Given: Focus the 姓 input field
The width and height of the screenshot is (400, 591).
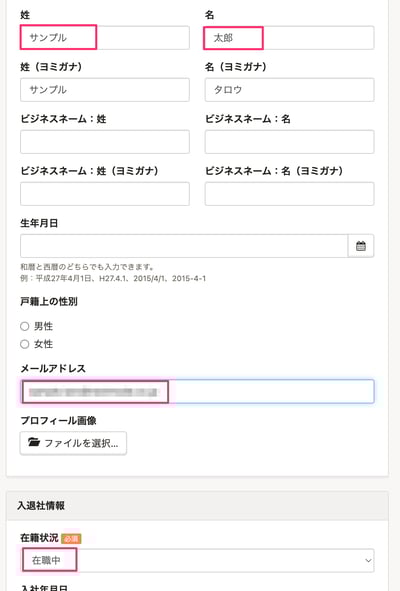Looking at the screenshot, I should click(x=105, y=38).
